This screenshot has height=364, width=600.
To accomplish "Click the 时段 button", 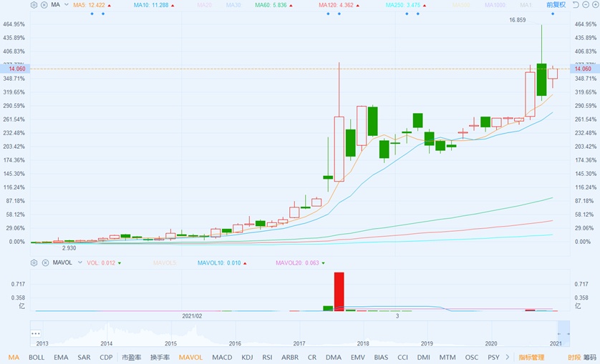I will pyautogui.click(x=574, y=357).
